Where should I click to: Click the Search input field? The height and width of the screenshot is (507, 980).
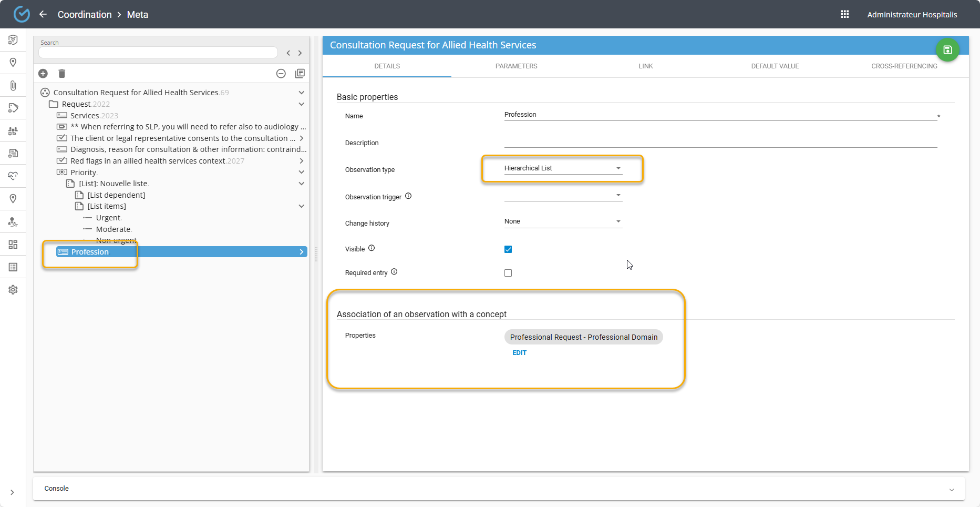[158, 53]
